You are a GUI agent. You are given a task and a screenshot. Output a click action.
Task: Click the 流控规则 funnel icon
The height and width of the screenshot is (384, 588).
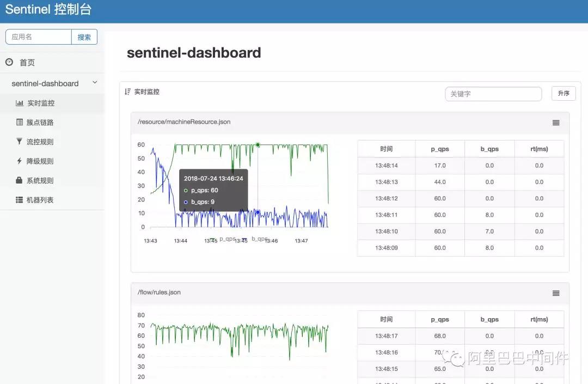[21, 141]
